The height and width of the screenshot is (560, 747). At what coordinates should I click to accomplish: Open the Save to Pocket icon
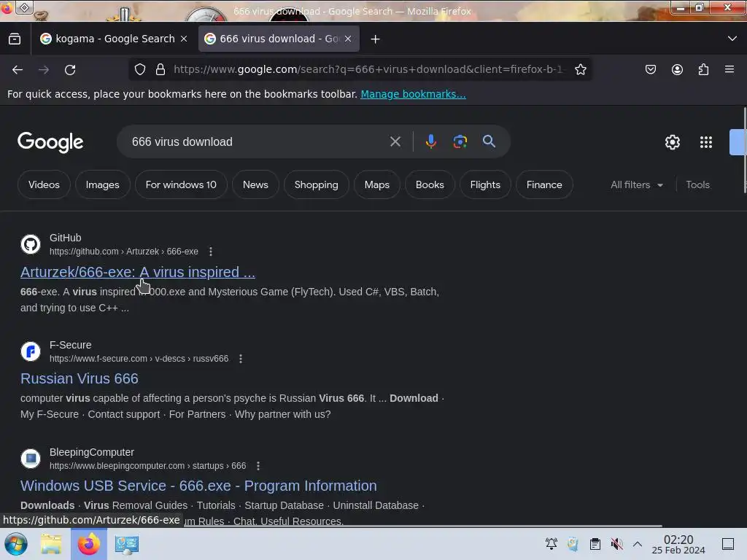650,69
